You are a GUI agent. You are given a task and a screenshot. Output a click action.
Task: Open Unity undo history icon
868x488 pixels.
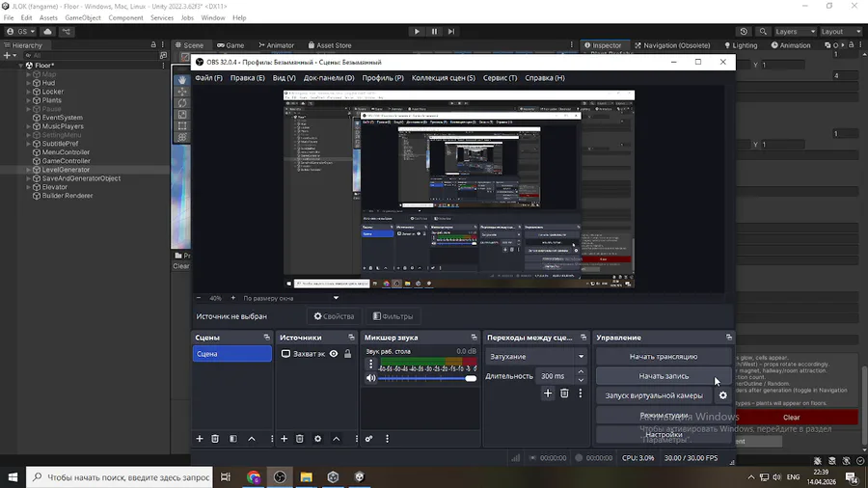coord(744,32)
